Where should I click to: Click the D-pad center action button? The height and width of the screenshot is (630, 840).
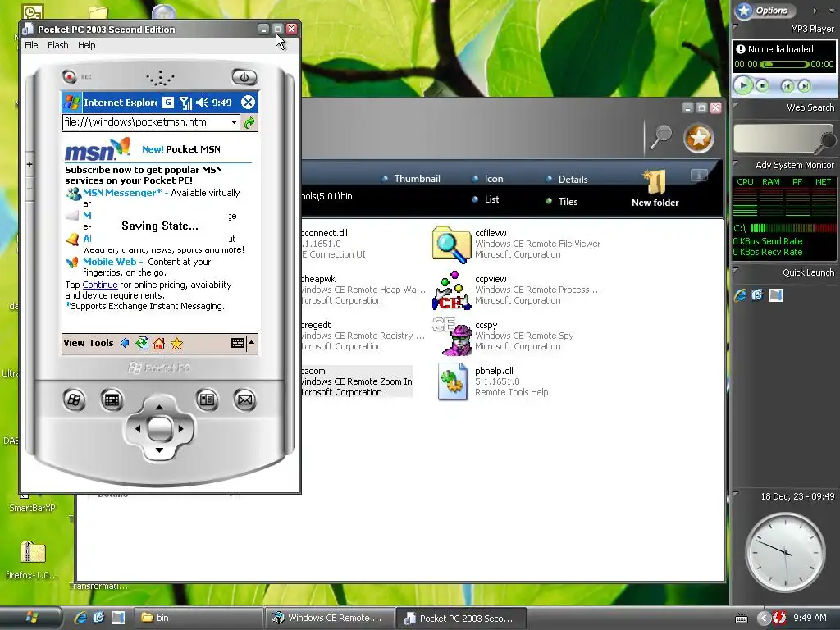[x=159, y=428]
